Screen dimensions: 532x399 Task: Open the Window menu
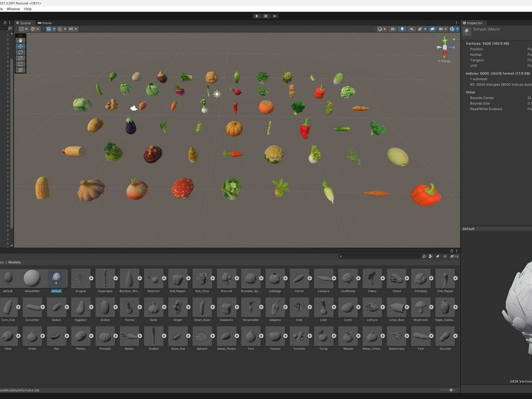click(x=13, y=9)
